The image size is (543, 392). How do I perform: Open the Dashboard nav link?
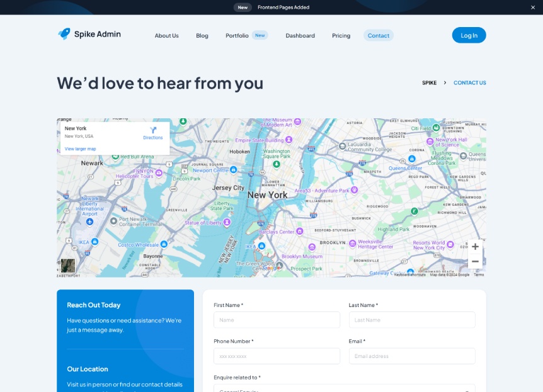click(300, 35)
